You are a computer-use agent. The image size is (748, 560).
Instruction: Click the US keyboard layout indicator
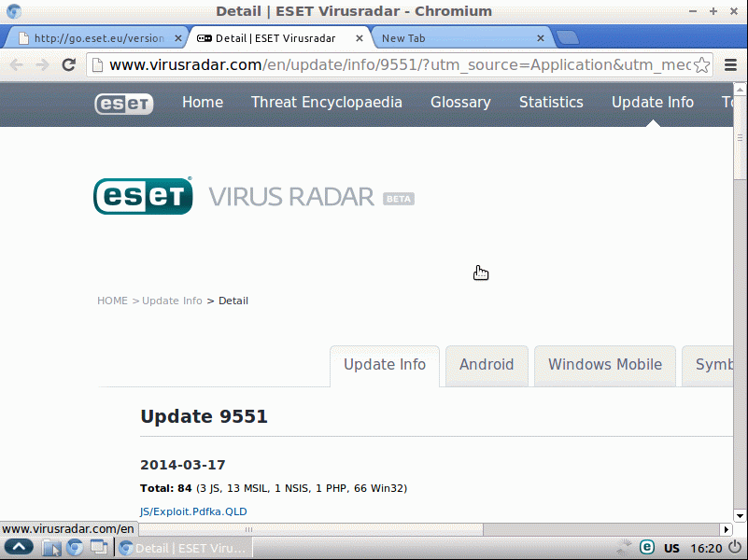[671, 549]
